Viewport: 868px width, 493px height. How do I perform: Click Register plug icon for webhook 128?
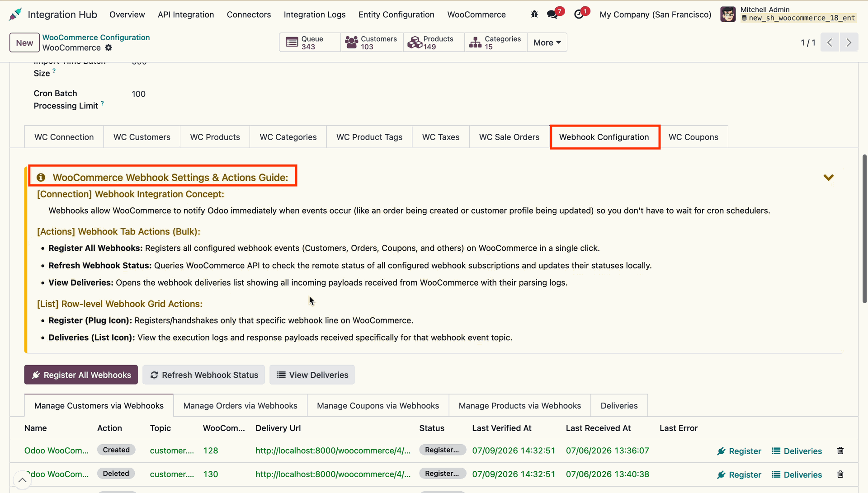click(x=739, y=451)
